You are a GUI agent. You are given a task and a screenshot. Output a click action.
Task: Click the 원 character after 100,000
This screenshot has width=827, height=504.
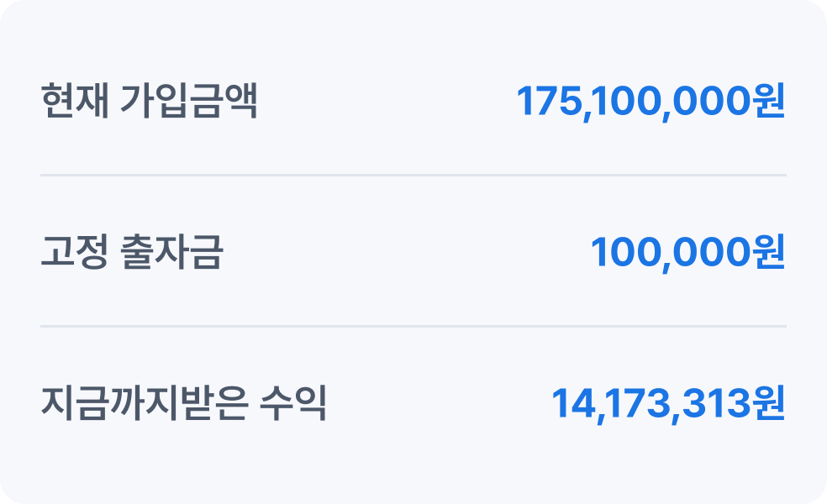click(770, 252)
